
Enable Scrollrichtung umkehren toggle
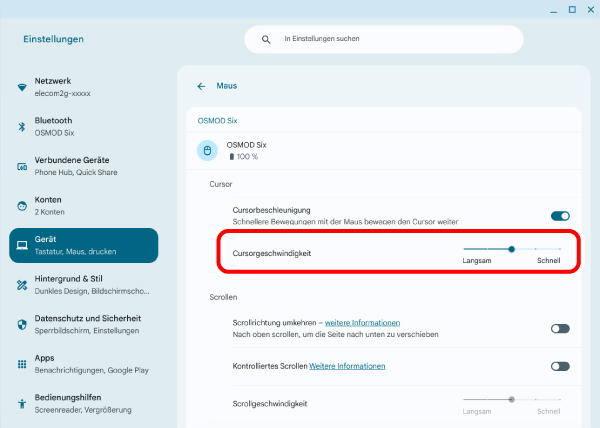(560, 328)
